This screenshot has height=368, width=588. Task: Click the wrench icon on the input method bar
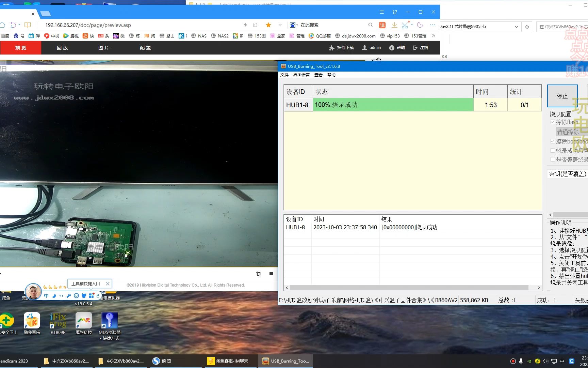[69, 296]
